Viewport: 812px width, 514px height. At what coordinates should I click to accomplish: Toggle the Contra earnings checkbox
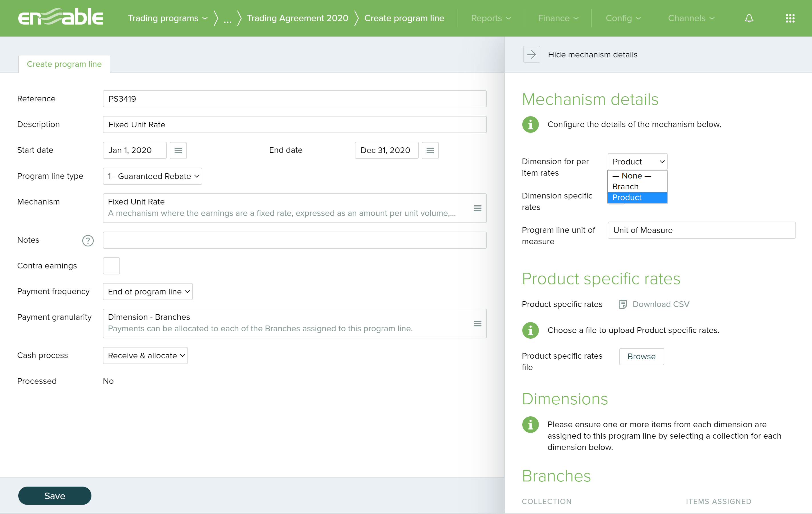coord(111,266)
